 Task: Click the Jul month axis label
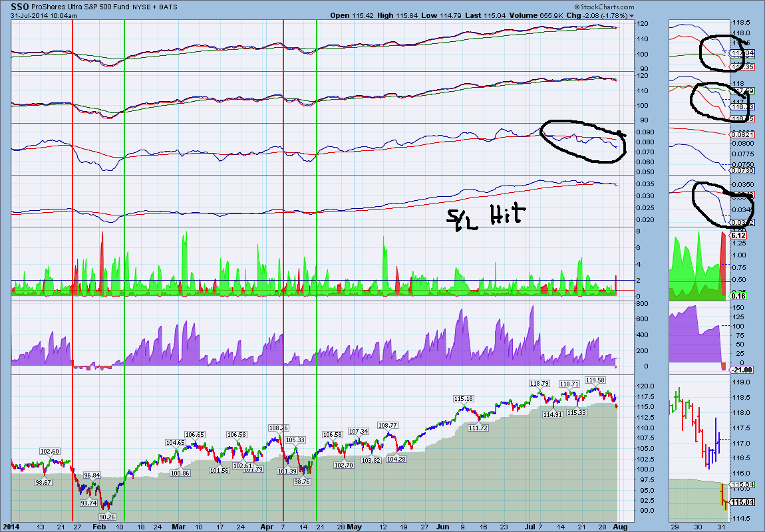530,527
